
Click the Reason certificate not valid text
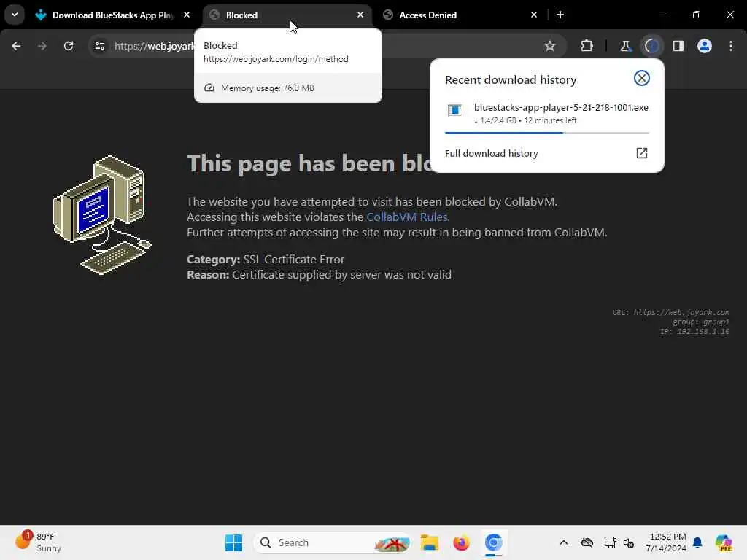point(320,275)
